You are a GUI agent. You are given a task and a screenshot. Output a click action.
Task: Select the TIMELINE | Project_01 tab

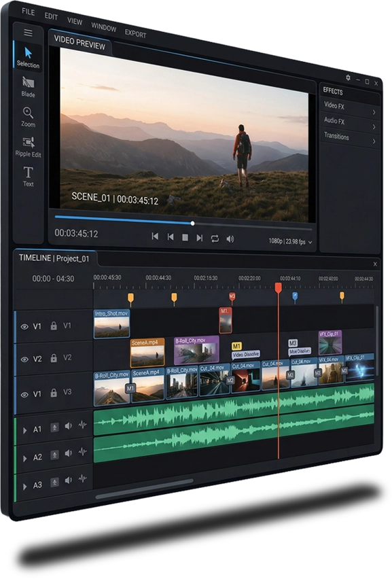click(54, 258)
